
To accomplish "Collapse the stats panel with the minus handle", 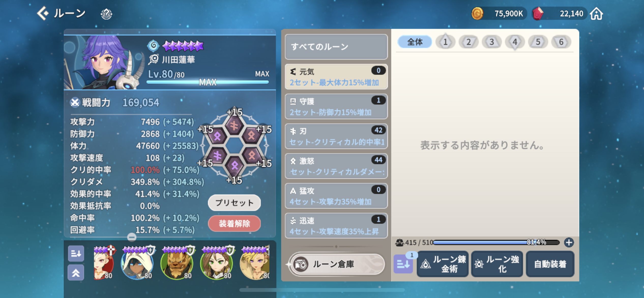I will point(131,237).
